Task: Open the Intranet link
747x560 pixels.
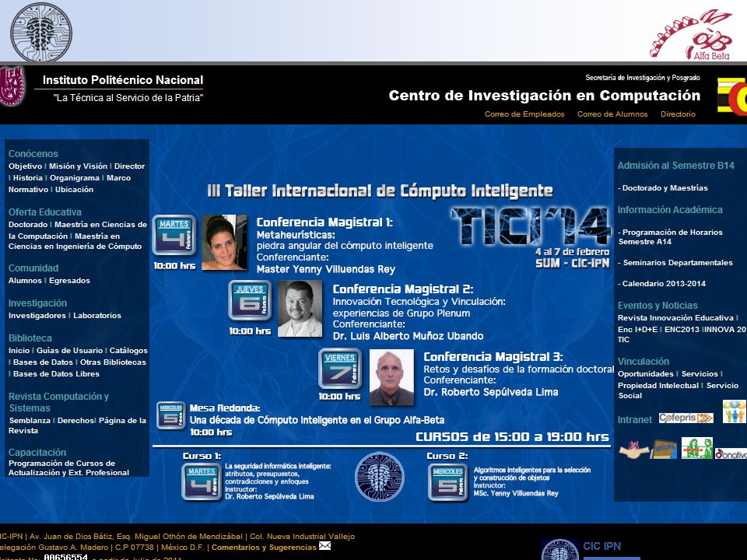Action: 635,419
